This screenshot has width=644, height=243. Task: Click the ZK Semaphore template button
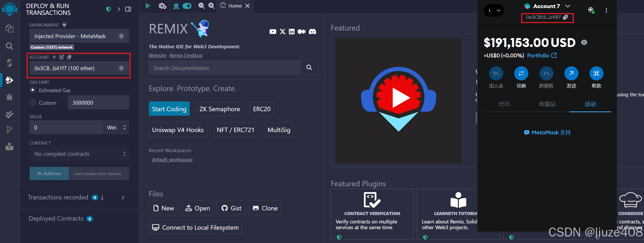click(220, 109)
